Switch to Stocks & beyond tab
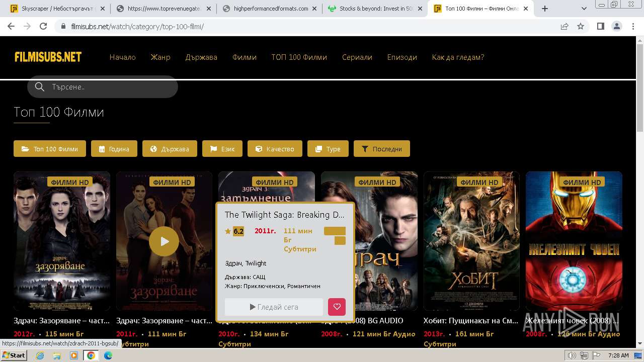The image size is (644, 362). click(x=374, y=9)
